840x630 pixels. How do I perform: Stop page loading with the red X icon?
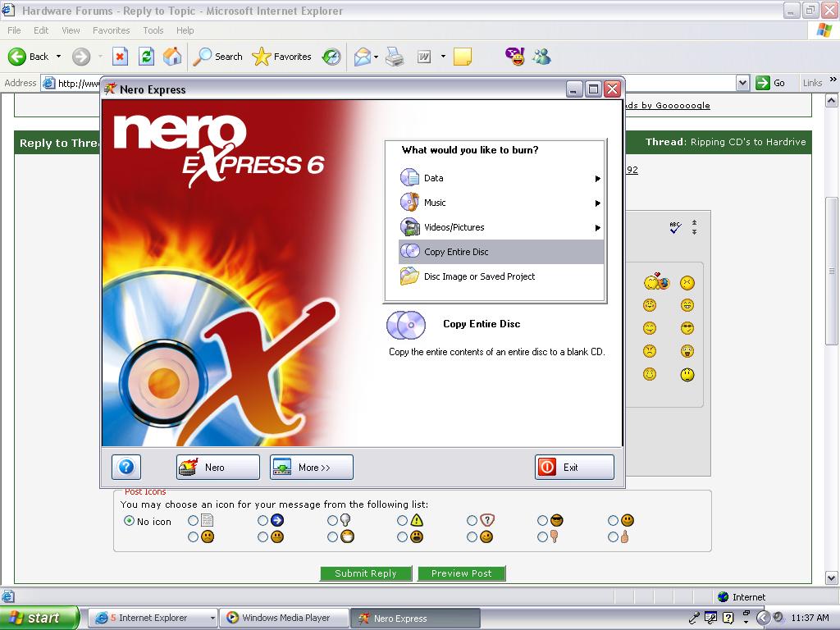click(120, 57)
